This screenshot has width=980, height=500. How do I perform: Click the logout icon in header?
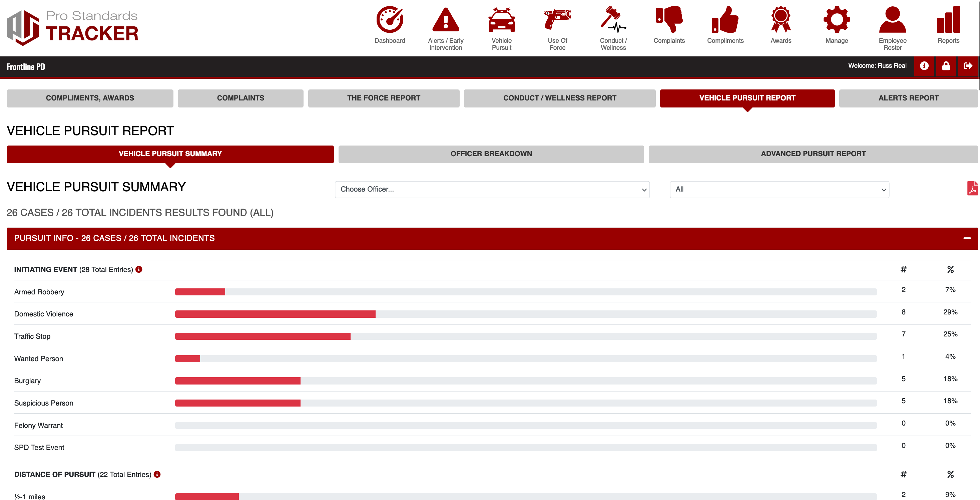click(x=968, y=66)
